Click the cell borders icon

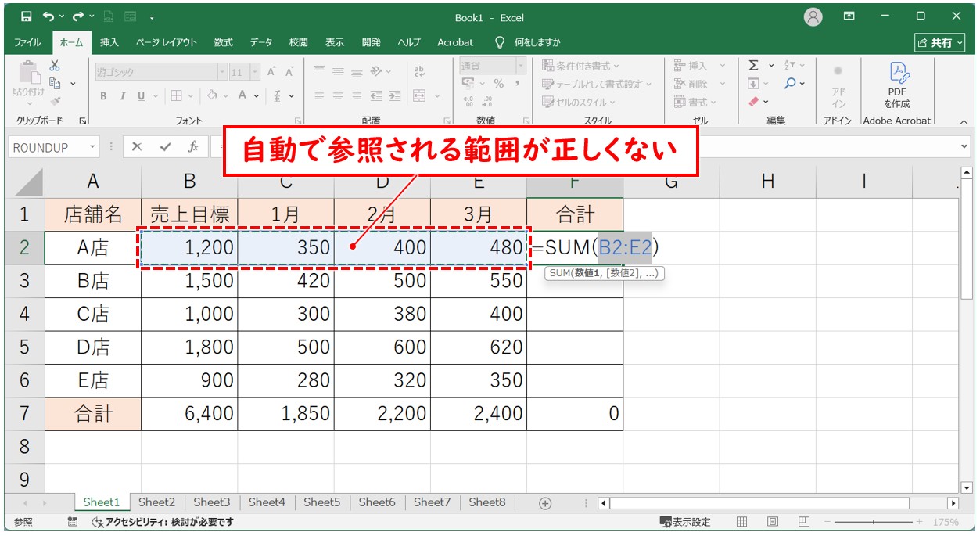click(x=176, y=95)
